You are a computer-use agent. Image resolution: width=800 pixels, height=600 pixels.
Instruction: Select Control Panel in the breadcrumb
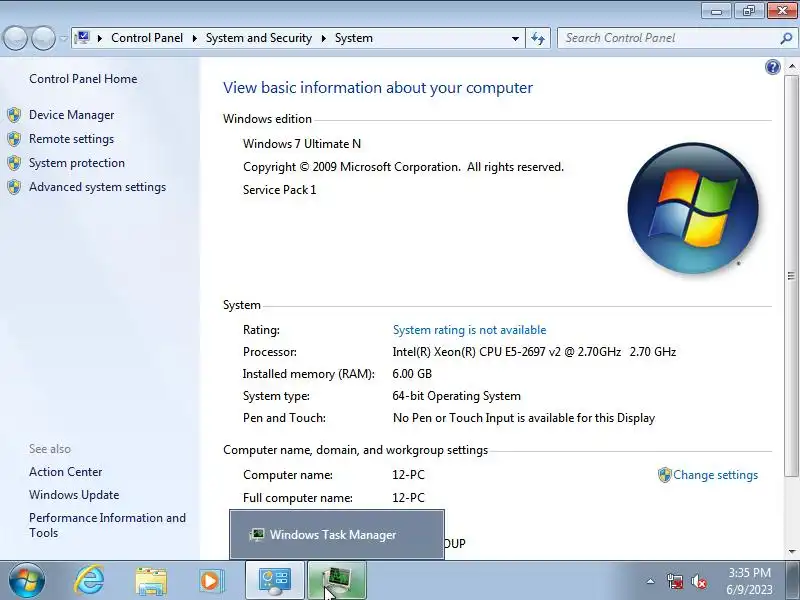(x=147, y=38)
